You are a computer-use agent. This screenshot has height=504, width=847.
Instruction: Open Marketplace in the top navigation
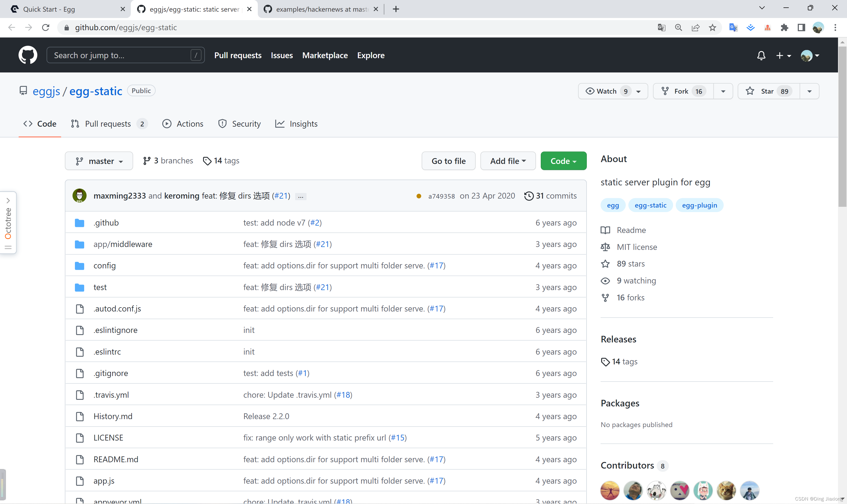click(325, 55)
